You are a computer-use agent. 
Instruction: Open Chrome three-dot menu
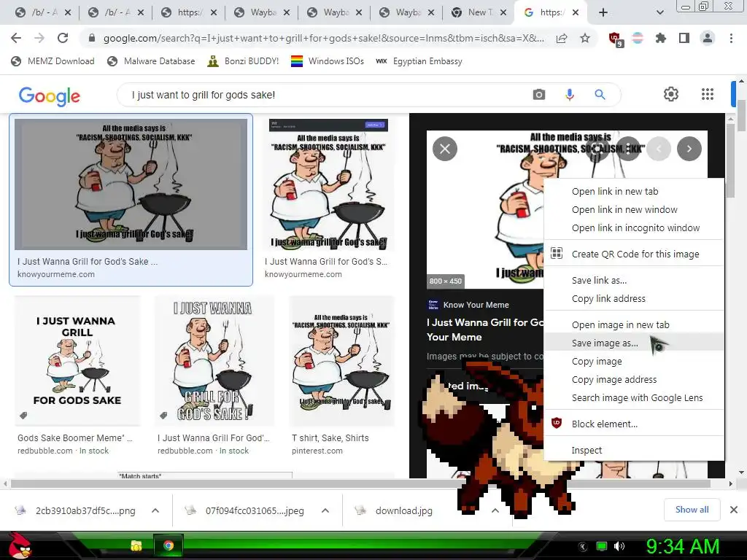731,38
